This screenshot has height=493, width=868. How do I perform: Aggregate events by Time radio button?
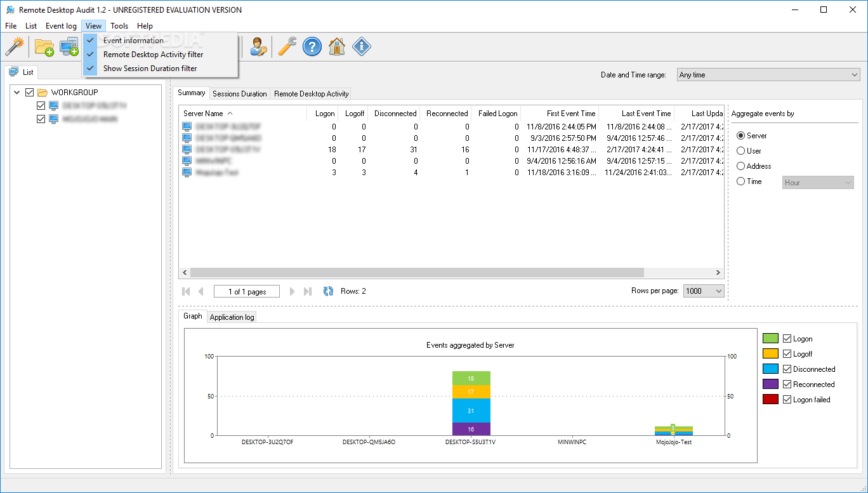click(740, 181)
